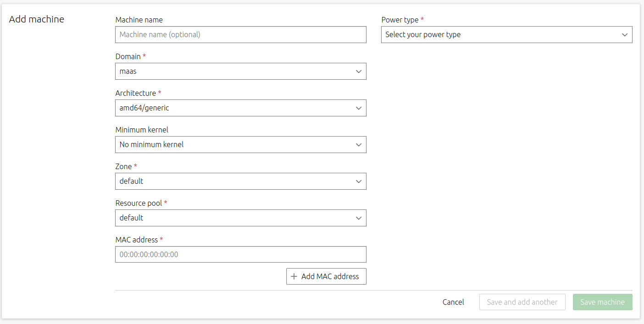Click the MAC address input field
Viewport: 644px width, 324px height.
[x=241, y=254]
